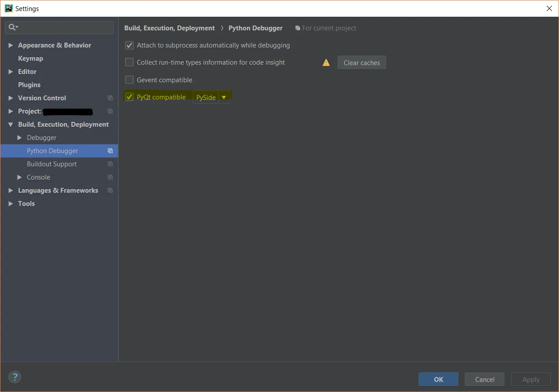Click project-level icon beside Languages & Frameworks
This screenshot has width=559, height=392.
110,191
